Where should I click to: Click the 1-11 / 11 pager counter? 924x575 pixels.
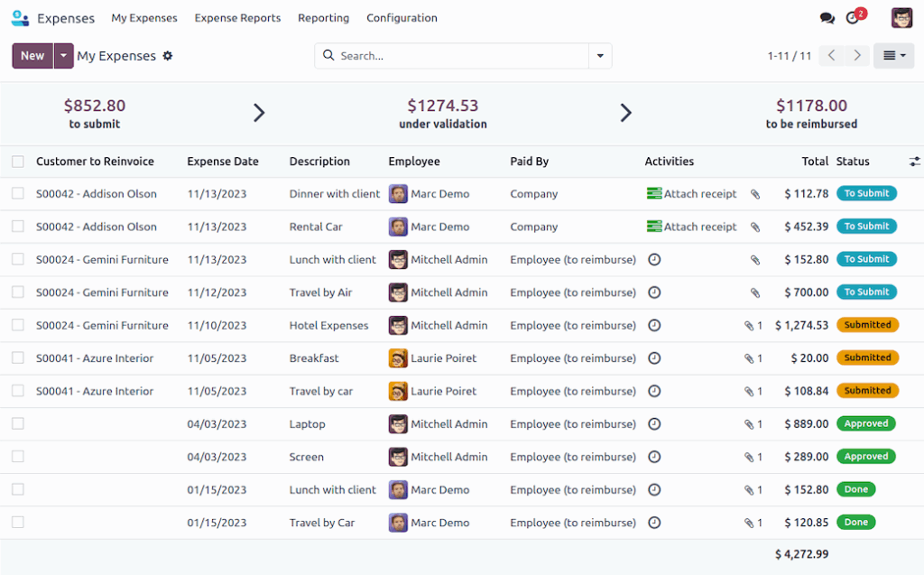(x=789, y=56)
